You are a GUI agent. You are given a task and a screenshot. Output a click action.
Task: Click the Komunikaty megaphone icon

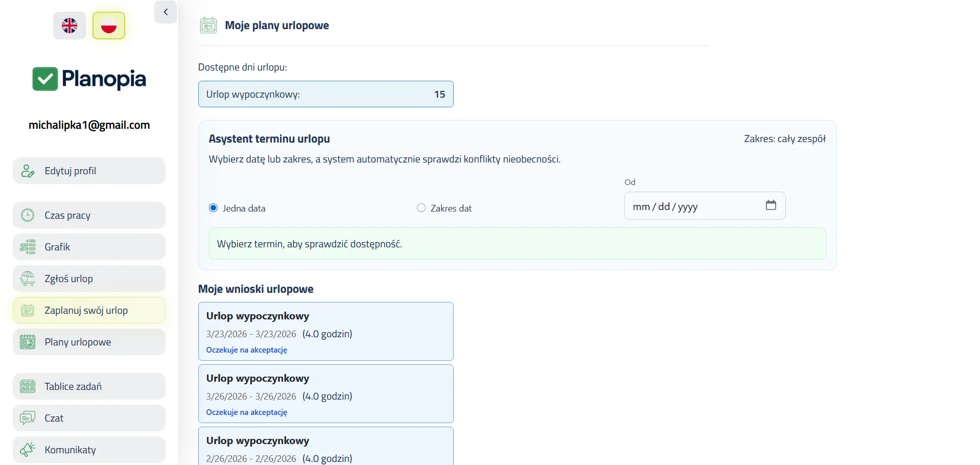(28, 450)
